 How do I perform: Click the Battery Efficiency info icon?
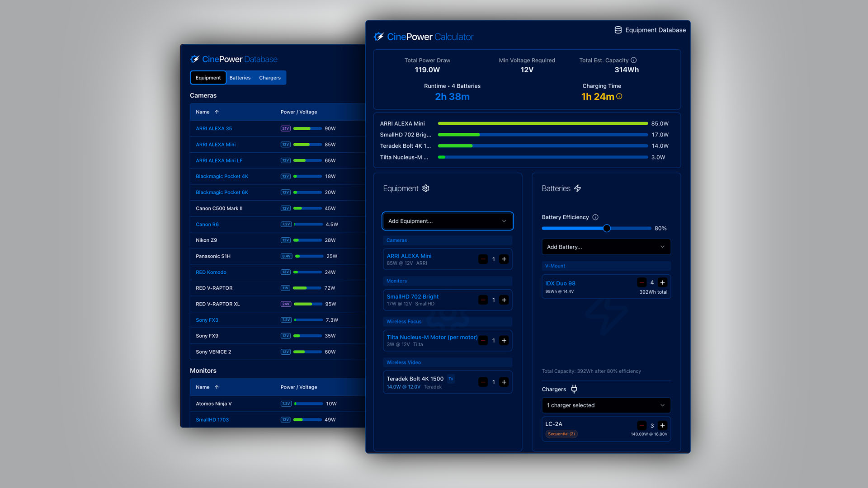pyautogui.click(x=595, y=217)
